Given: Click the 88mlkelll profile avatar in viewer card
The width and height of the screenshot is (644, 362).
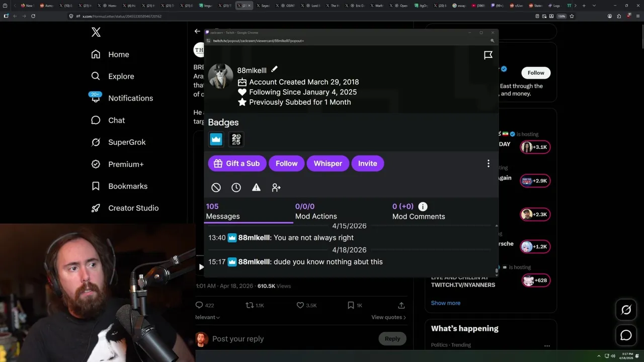Looking at the screenshot, I should click(220, 76).
